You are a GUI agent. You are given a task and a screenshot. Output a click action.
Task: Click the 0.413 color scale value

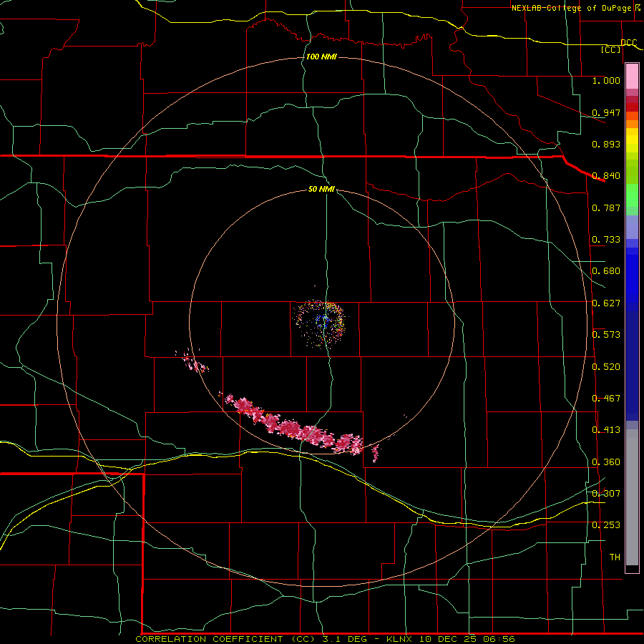[606, 430]
